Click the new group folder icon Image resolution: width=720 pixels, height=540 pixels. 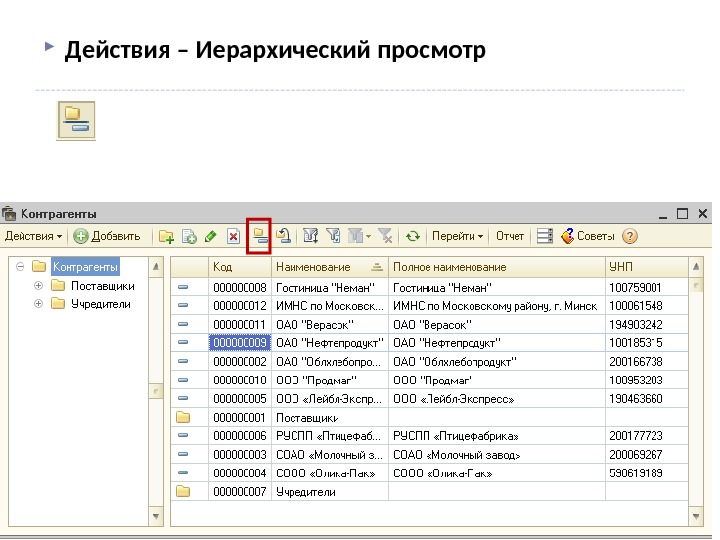166,236
